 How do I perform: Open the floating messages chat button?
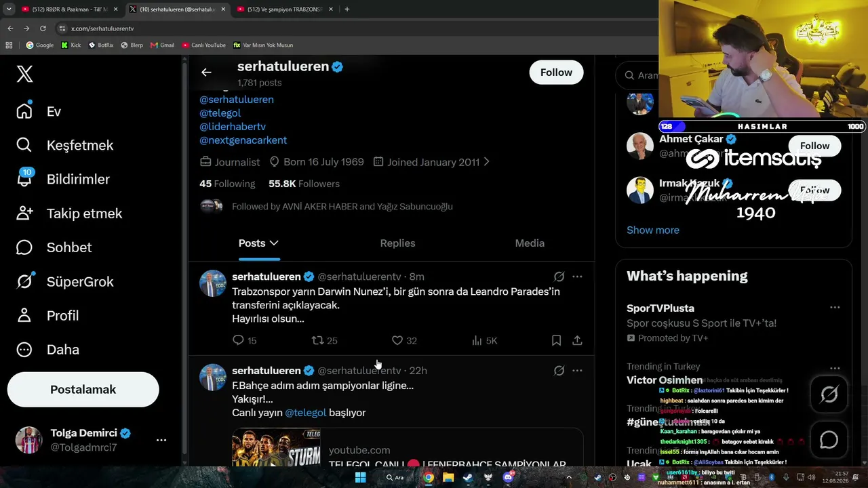click(829, 441)
